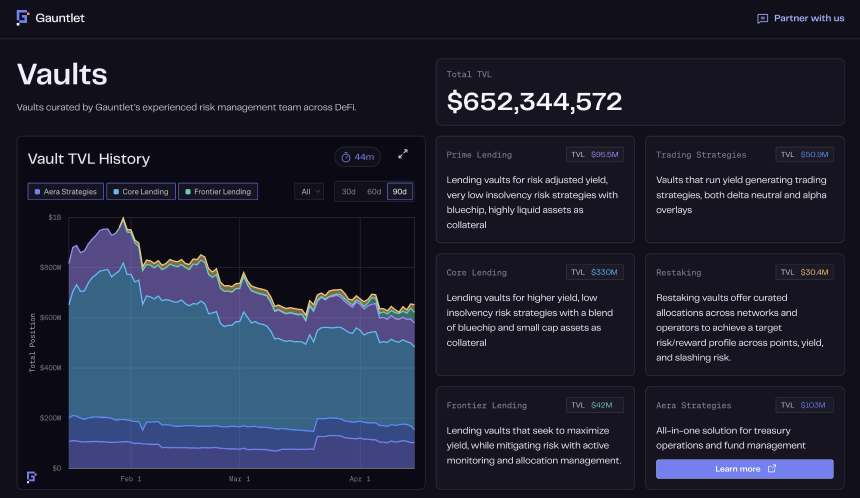
Task: Click the Restaking TVL $30.4M badge
Action: click(804, 272)
